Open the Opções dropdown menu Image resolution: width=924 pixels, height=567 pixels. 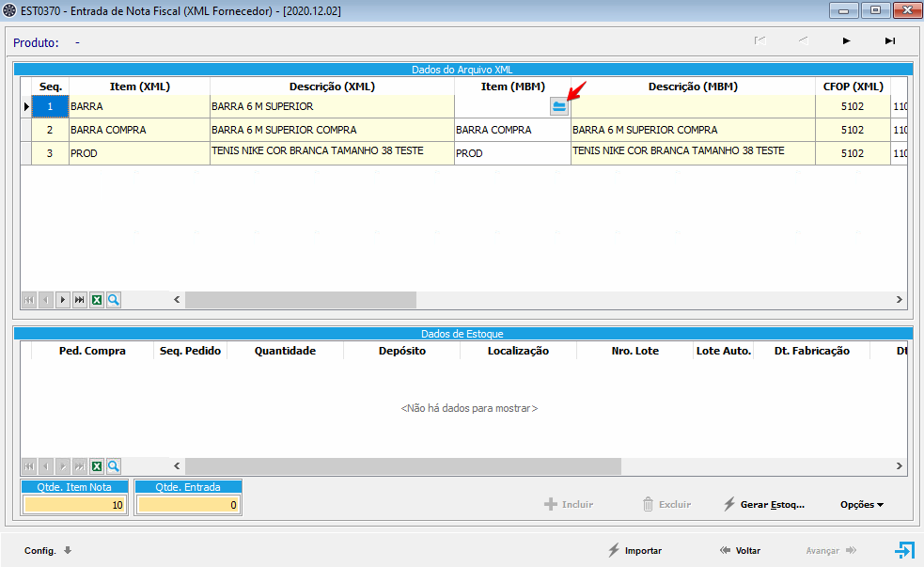click(x=862, y=505)
